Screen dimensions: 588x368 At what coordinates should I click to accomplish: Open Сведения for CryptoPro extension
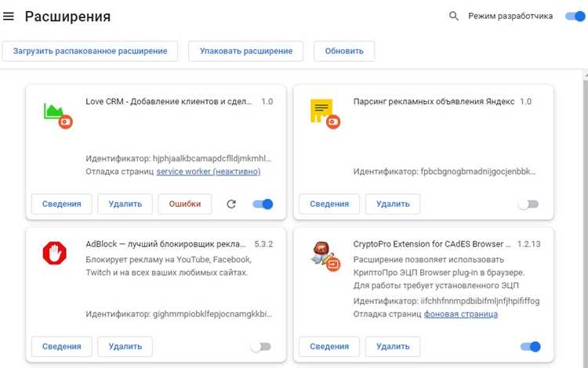pyautogui.click(x=329, y=347)
